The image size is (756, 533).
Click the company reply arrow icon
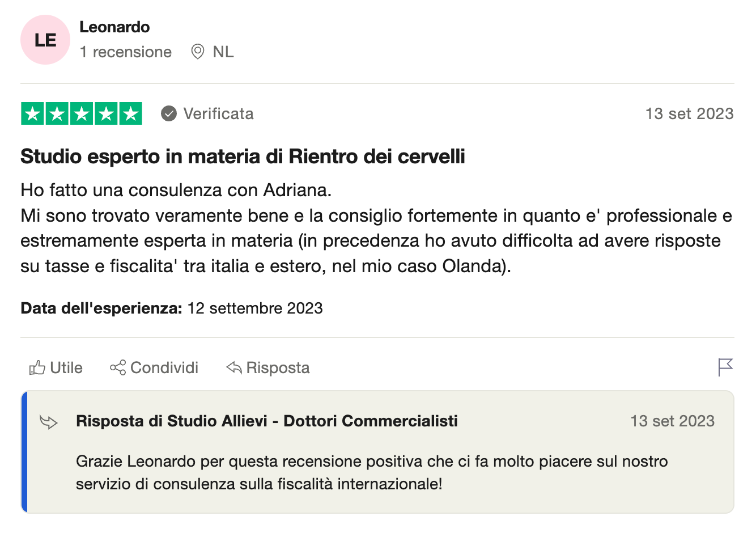pyautogui.click(x=49, y=422)
